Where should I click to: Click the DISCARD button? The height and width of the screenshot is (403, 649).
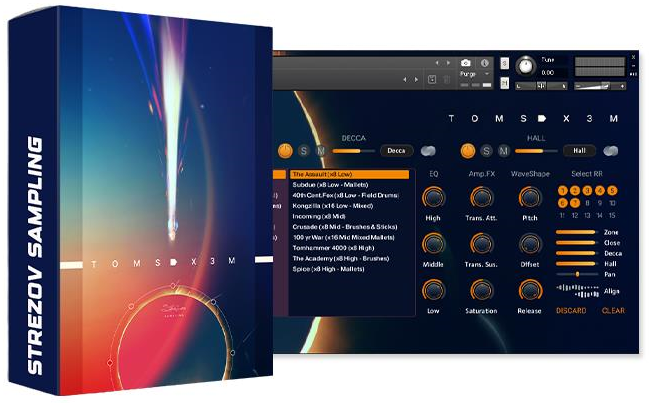(x=571, y=310)
